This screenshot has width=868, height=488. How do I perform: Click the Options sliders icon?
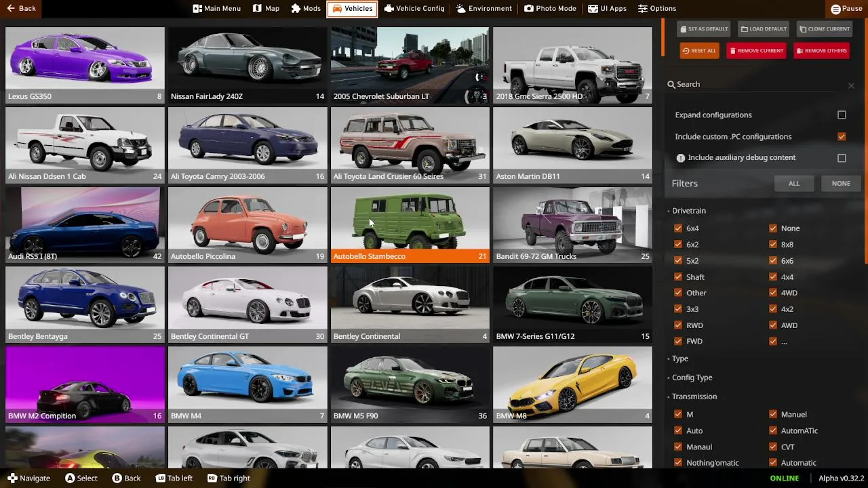click(643, 9)
